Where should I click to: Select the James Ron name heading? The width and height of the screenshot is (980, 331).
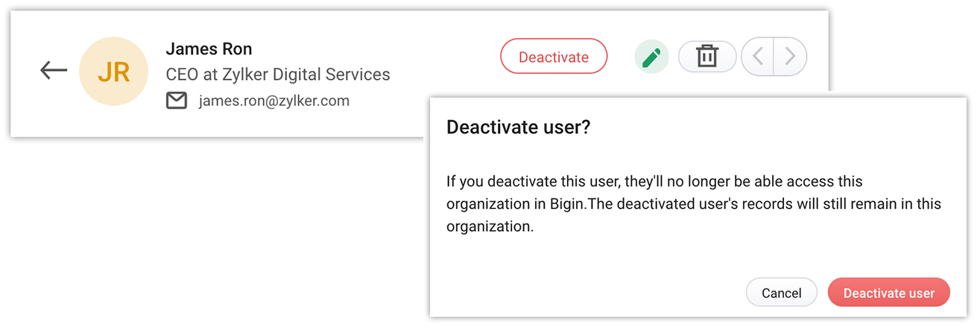(209, 49)
